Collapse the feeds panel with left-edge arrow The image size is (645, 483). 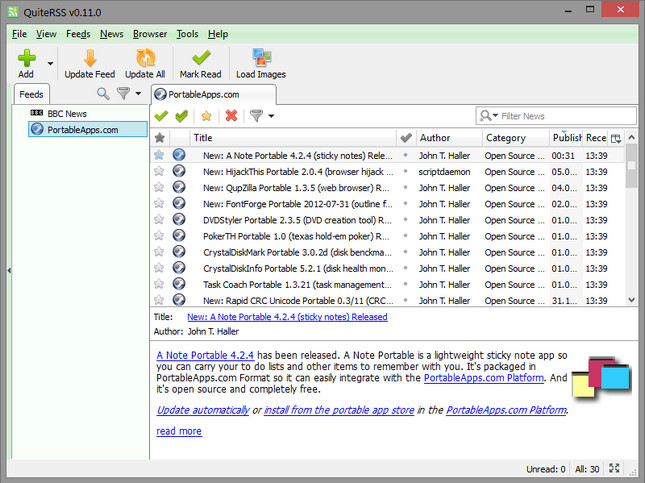9,271
